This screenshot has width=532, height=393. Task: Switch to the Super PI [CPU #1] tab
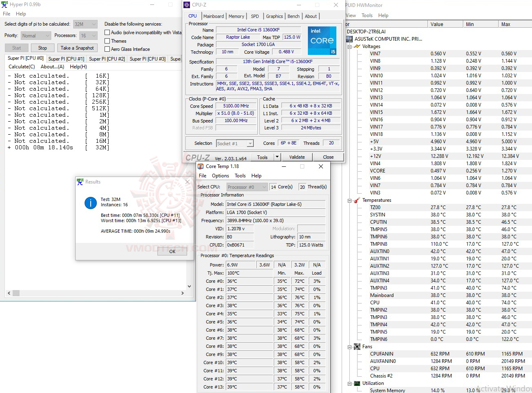coord(66,59)
